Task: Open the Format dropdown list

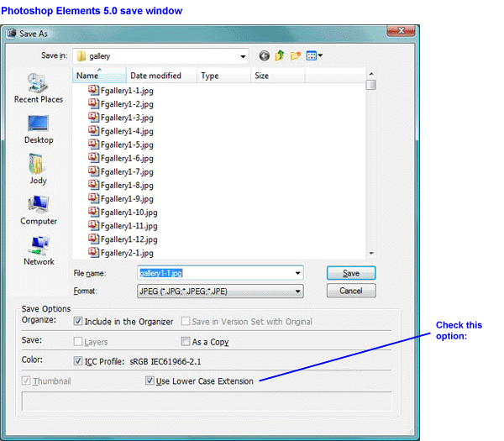Action: pyautogui.click(x=297, y=291)
